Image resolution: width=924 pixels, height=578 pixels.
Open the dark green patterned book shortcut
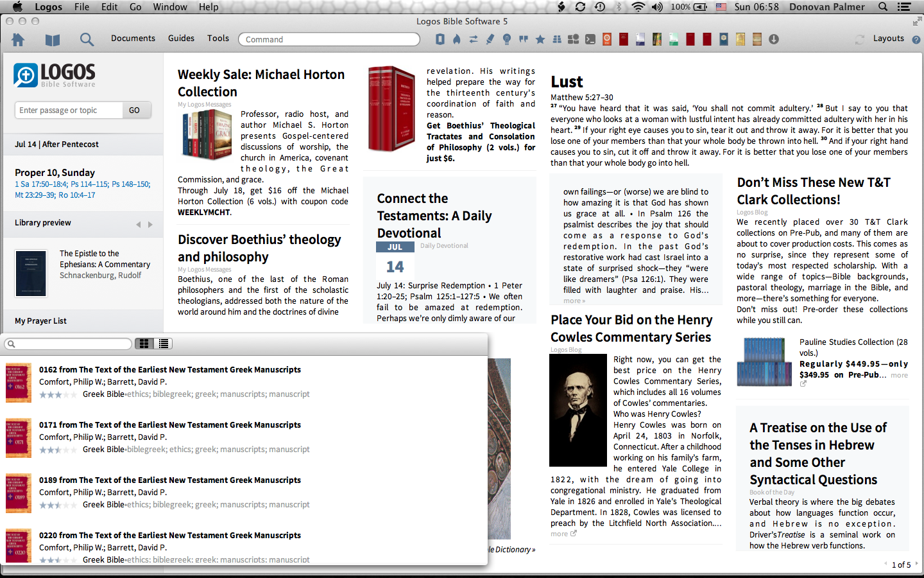pos(657,39)
